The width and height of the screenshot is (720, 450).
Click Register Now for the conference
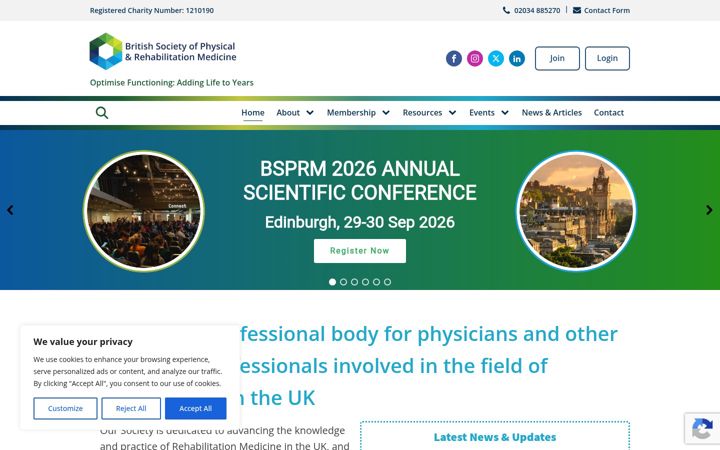click(360, 251)
